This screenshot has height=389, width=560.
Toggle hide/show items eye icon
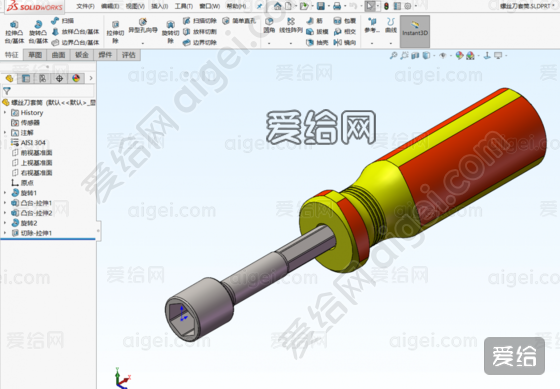click(x=442, y=55)
